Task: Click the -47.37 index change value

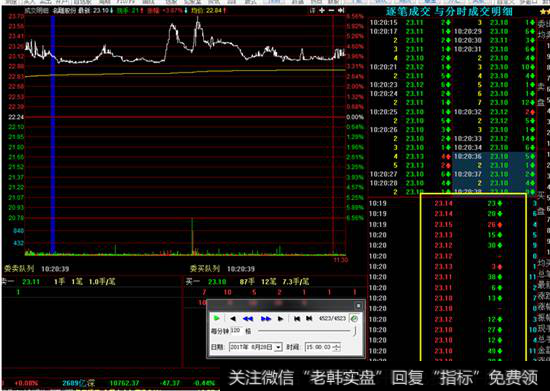Action: click(x=170, y=383)
